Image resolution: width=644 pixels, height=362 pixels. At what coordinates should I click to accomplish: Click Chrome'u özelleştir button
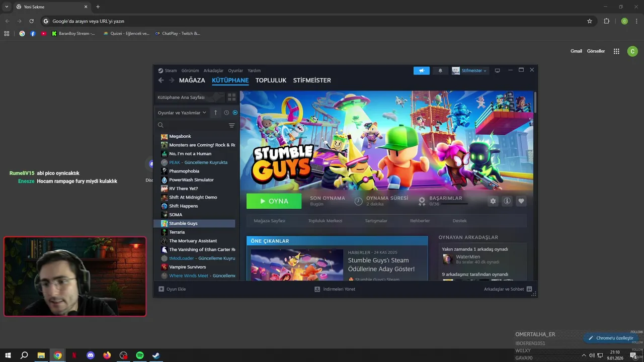(x=610, y=338)
